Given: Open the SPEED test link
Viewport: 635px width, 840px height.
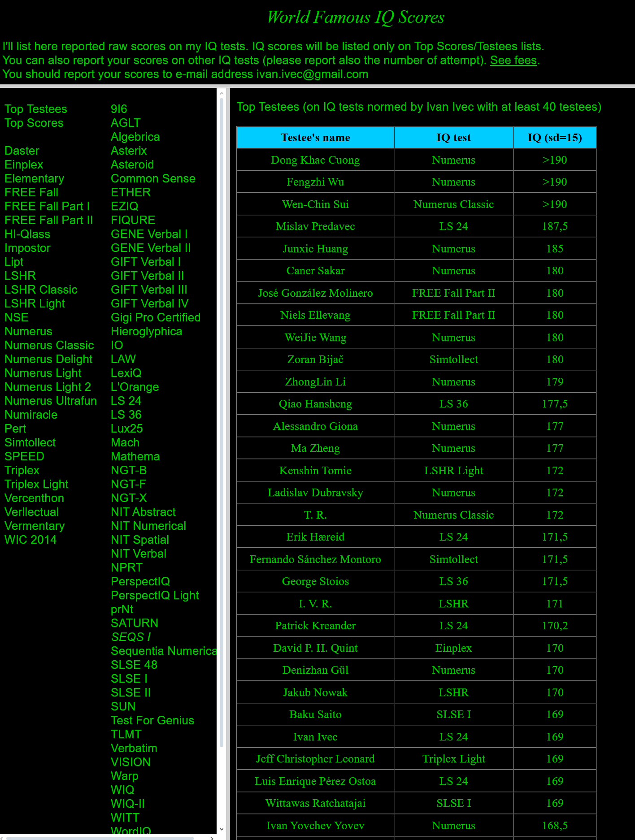Looking at the screenshot, I should (x=24, y=456).
